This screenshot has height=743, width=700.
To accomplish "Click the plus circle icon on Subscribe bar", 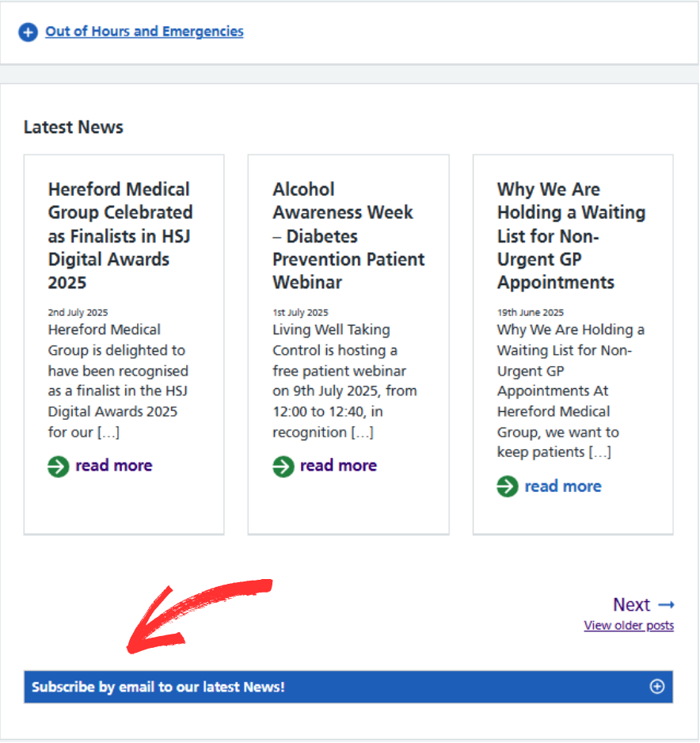I will pos(656,687).
